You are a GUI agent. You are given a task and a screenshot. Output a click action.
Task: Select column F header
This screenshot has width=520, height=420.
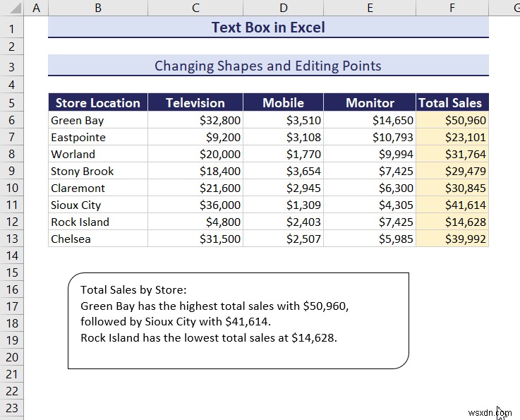coord(452,8)
